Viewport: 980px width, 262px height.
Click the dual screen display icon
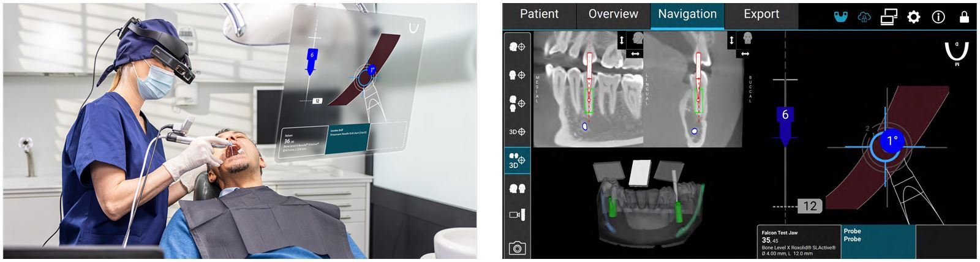[889, 17]
